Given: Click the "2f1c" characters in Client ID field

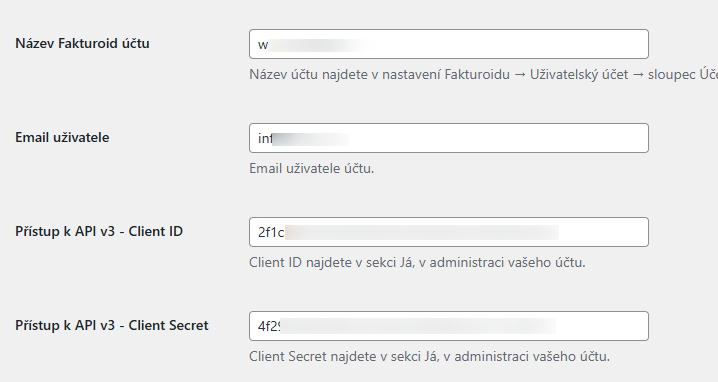Looking at the screenshot, I should [x=271, y=233].
